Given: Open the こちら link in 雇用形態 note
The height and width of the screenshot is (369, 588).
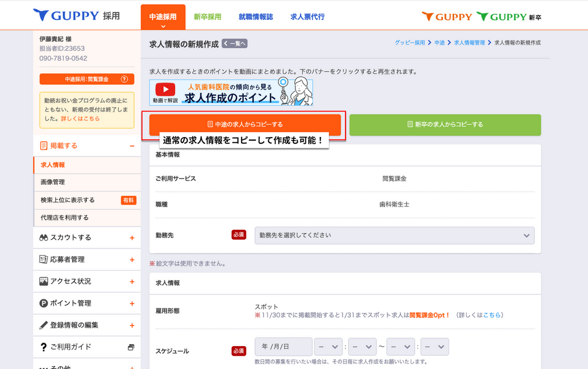Looking at the screenshot, I should (x=492, y=315).
